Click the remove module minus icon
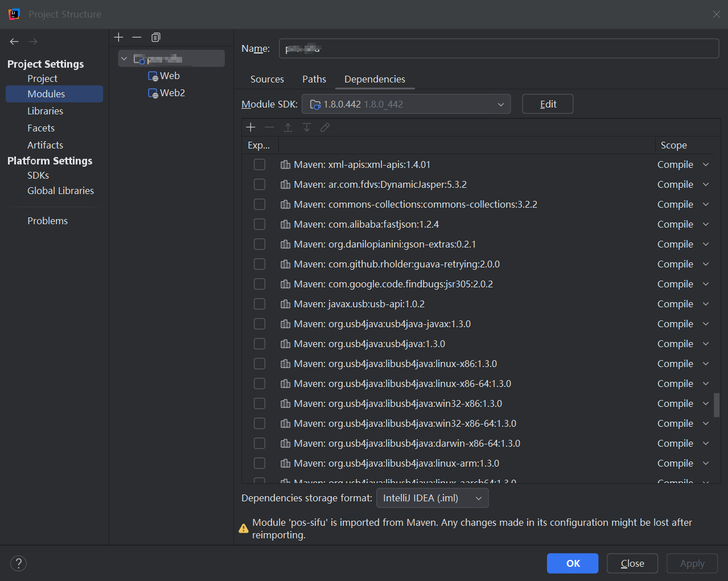Screen dimensions: 728x581 137,38
